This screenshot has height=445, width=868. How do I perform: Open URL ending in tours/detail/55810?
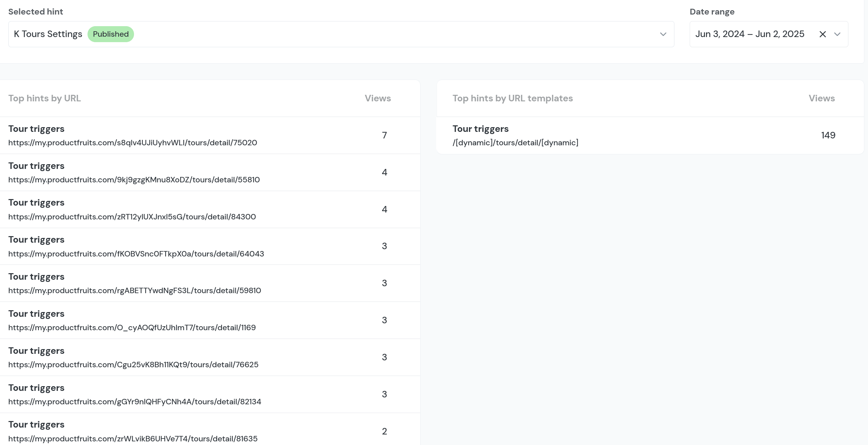pos(134,180)
